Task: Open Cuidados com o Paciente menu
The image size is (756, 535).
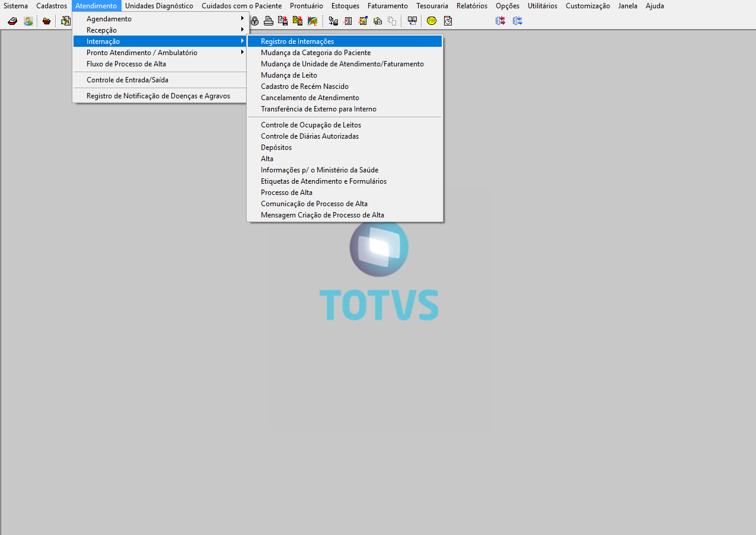Action: click(x=241, y=6)
